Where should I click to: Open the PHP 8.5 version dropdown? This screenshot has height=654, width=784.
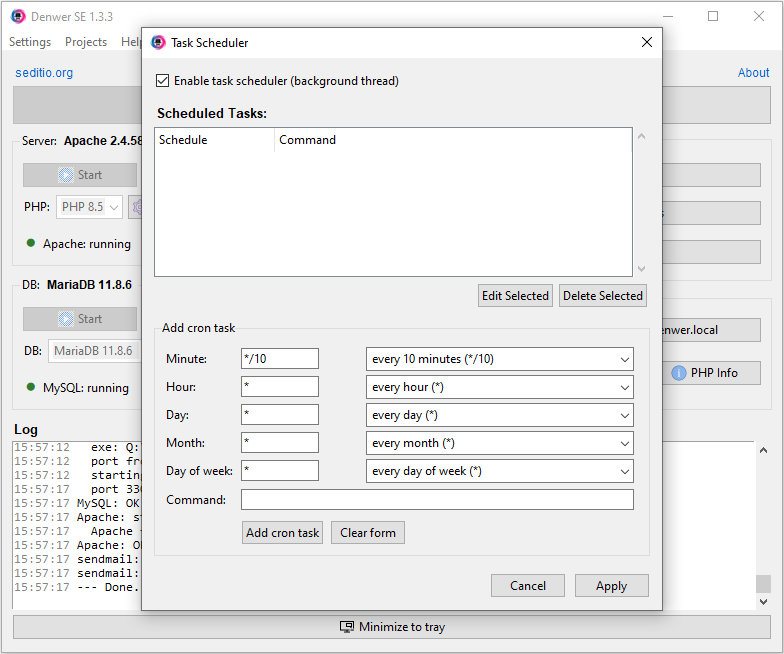point(90,206)
